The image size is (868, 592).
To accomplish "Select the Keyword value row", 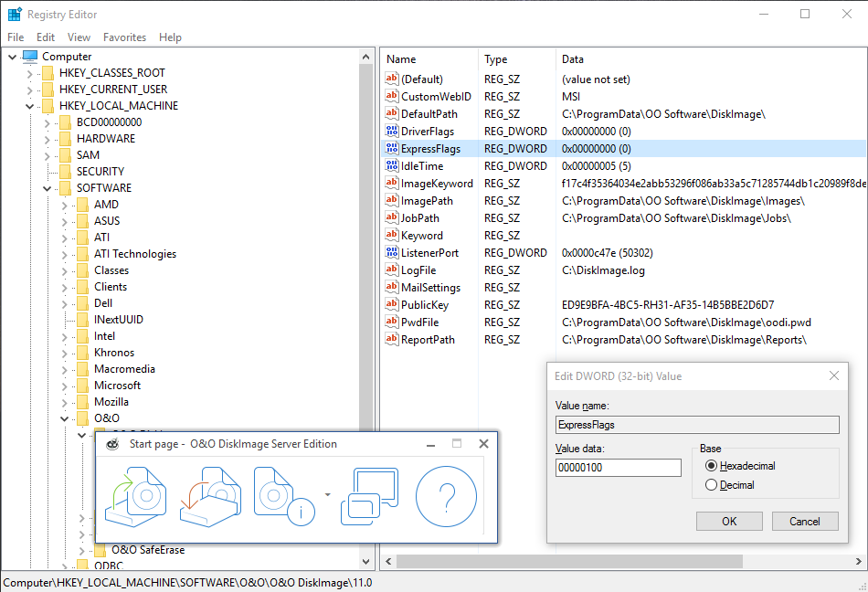I will [624, 235].
